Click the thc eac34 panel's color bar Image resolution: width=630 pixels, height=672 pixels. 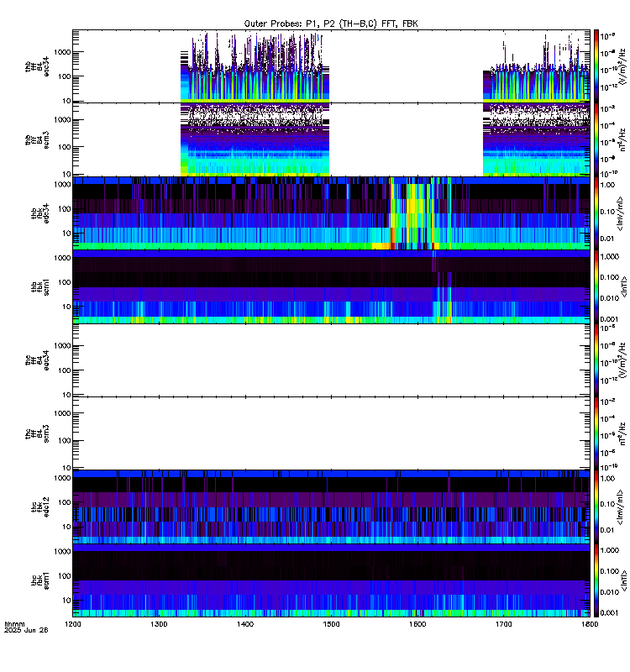coord(596,360)
